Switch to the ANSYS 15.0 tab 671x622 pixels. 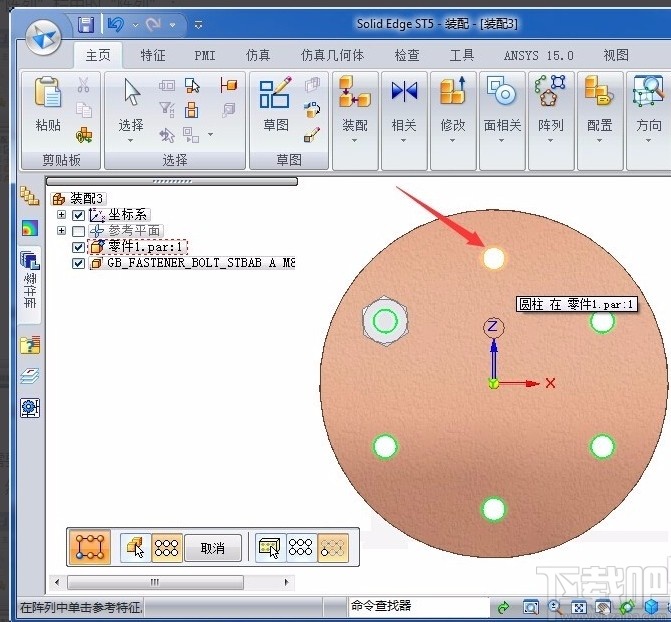538,56
